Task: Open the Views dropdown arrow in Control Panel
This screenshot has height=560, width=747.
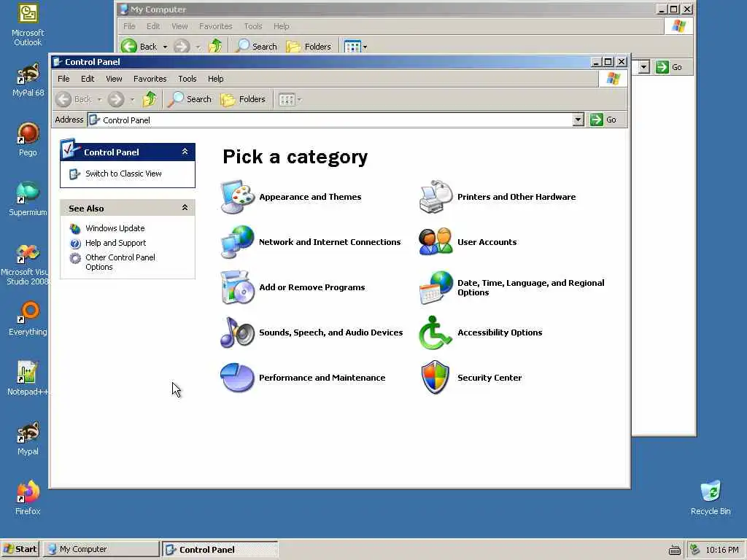Action: coord(299,99)
